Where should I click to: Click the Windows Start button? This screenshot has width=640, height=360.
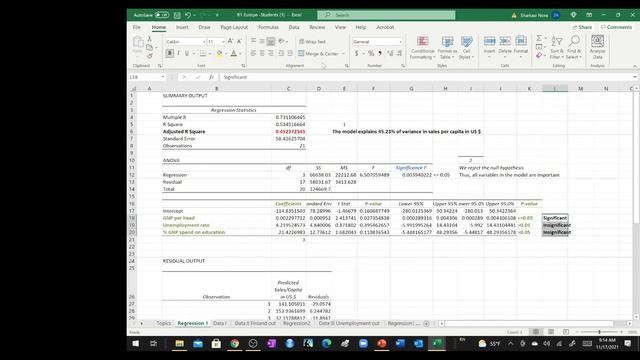[x=136, y=344]
